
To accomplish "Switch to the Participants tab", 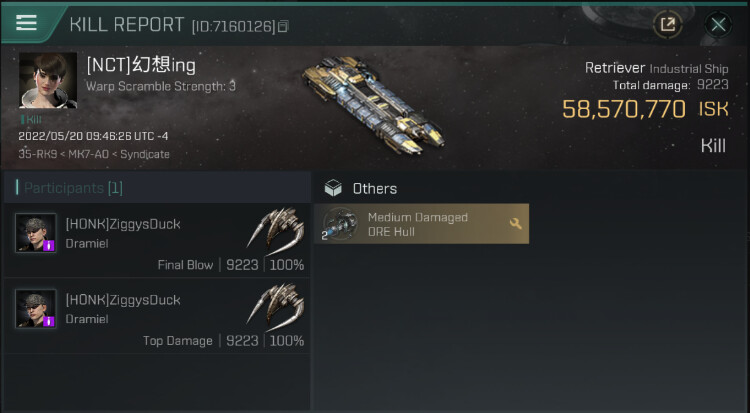I will tap(72, 188).
